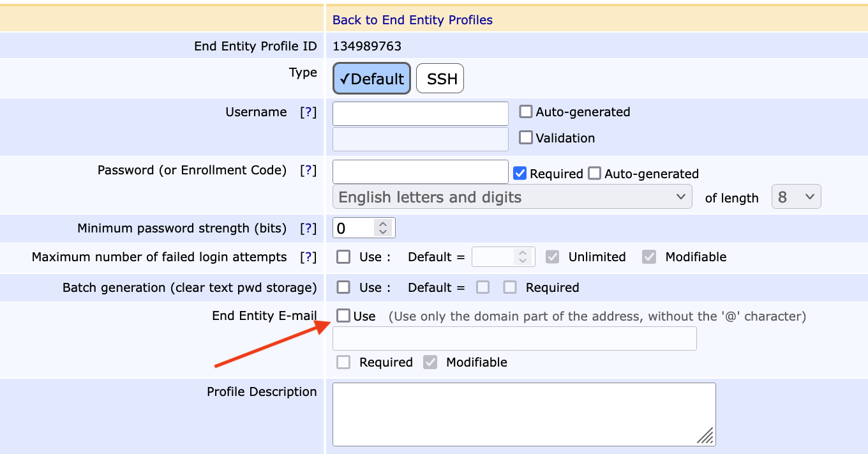Screen dimensions: 868x456
Task: Open help [?] for Maximum failed login attempts
Action: click(x=308, y=257)
